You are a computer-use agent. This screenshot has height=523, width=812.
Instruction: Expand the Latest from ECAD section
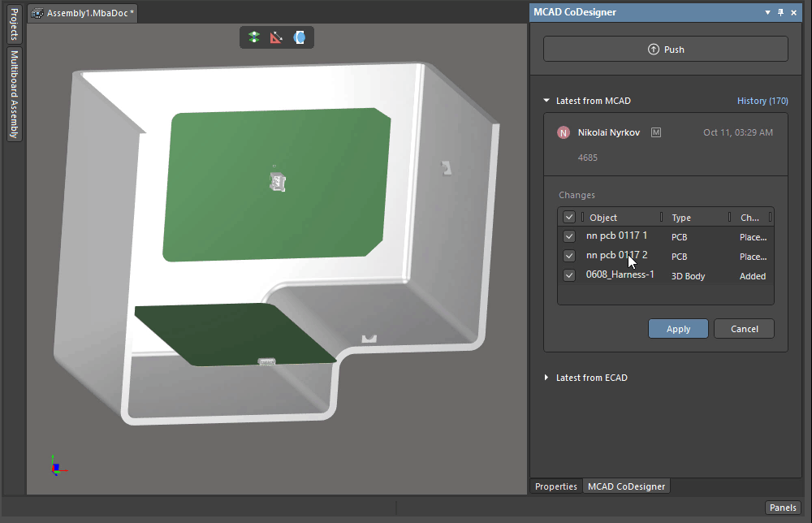pos(545,377)
